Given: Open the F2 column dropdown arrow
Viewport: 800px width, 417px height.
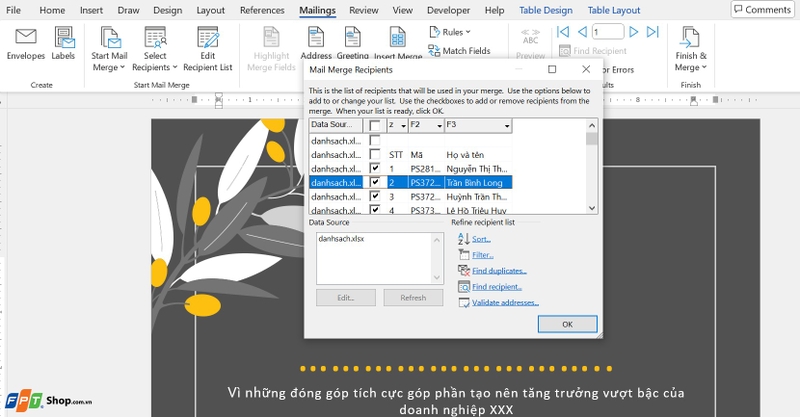Looking at the screenshot, I should coord(439,126).
